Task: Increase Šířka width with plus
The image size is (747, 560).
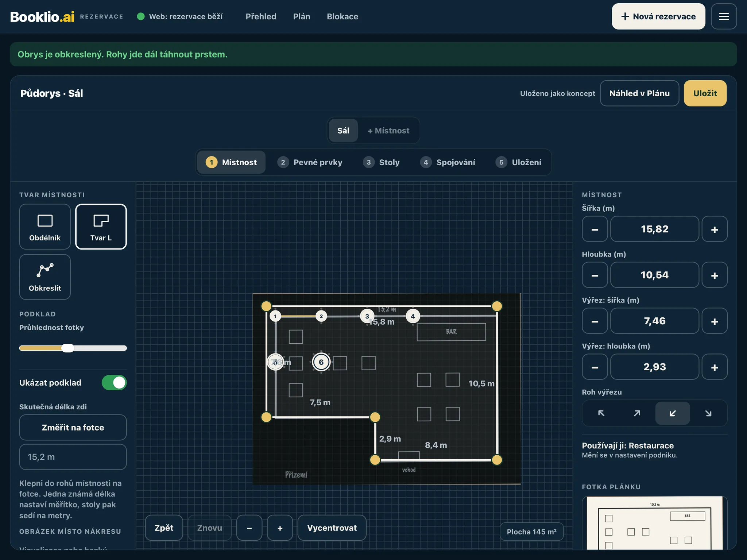Action: click(715, 229)
